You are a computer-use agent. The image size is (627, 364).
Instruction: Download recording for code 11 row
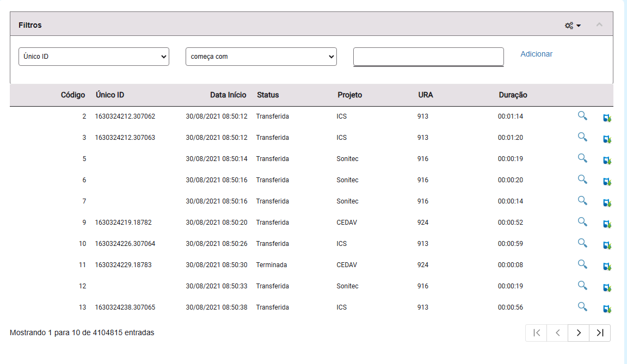(607, 266)
